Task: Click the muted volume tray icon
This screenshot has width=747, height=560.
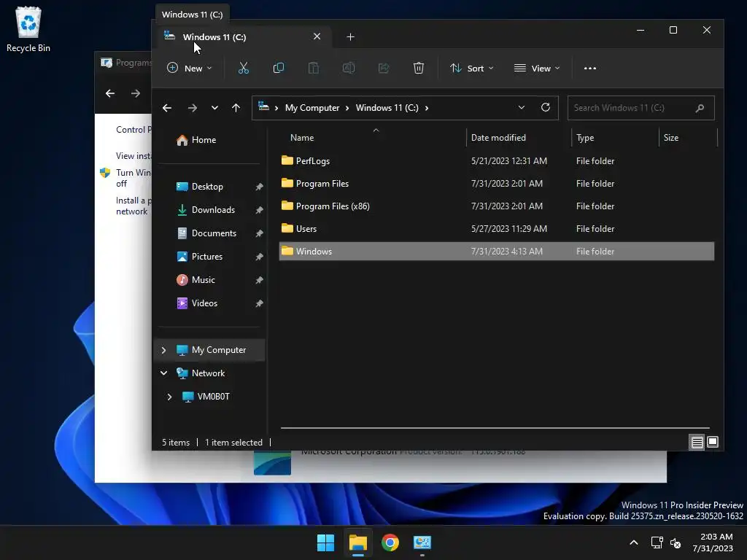Action: (676, 542)
